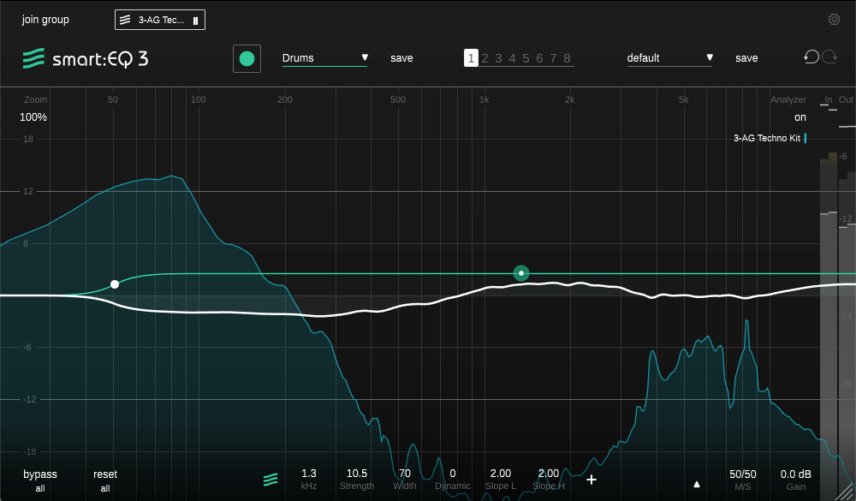Add a new band with the plus icon
Viewport: 856px width, 501px height.
point(591,480)
